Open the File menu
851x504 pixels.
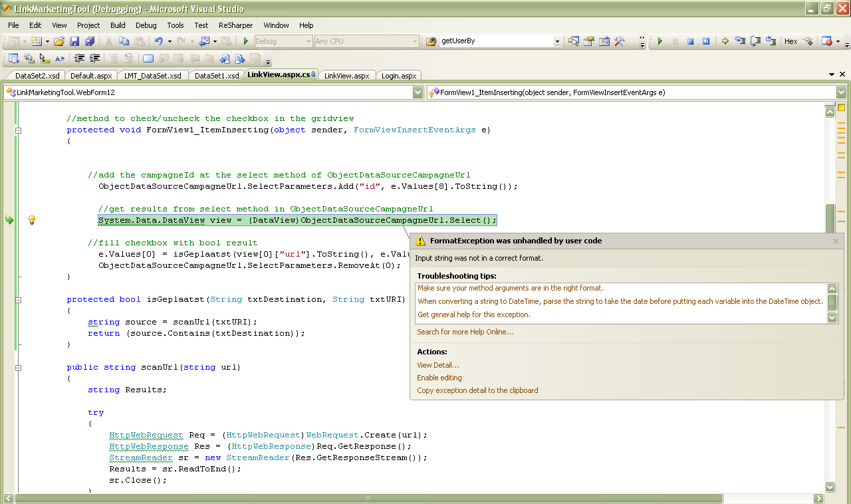pos(13,25)
